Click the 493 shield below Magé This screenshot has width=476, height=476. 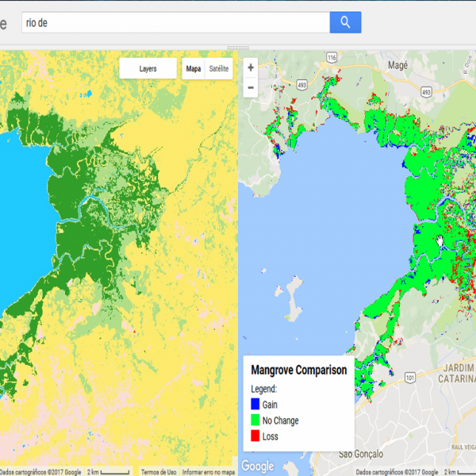coord(426,92)
